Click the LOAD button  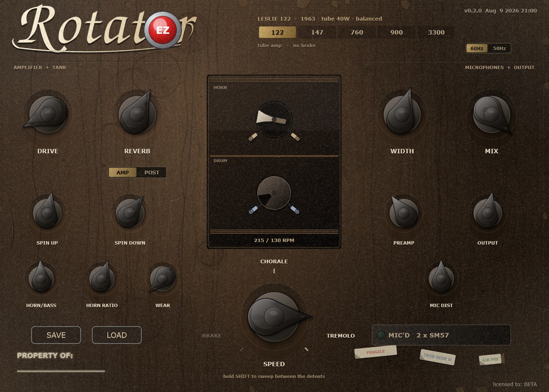pyautogui.click(x=117, y=335)
